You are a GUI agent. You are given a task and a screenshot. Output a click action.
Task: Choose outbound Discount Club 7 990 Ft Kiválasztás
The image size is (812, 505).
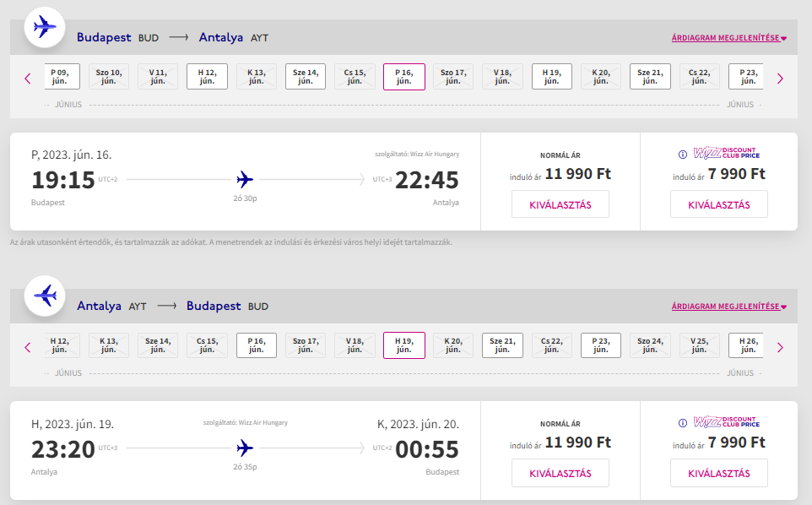(x=719, y=204)
